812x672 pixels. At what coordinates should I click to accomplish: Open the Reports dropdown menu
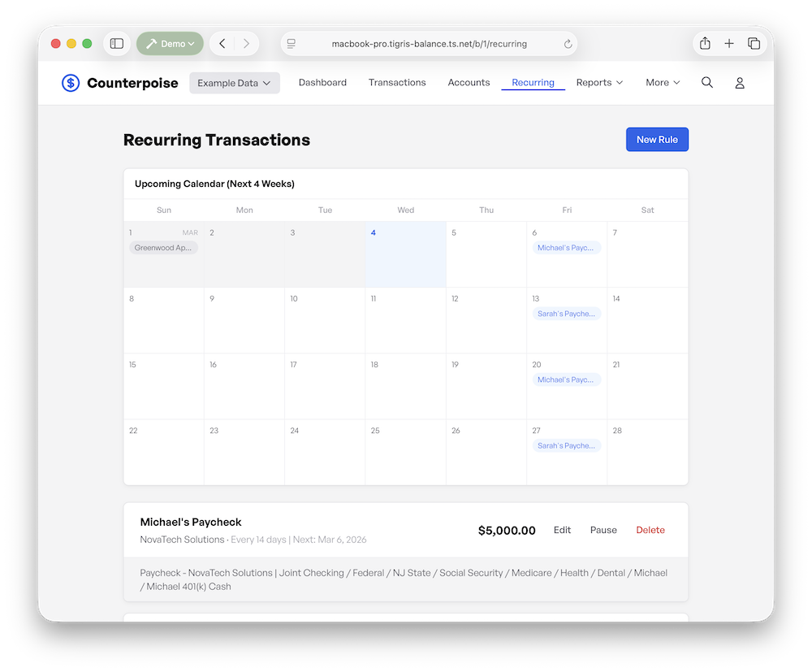(x=599, y=83)
